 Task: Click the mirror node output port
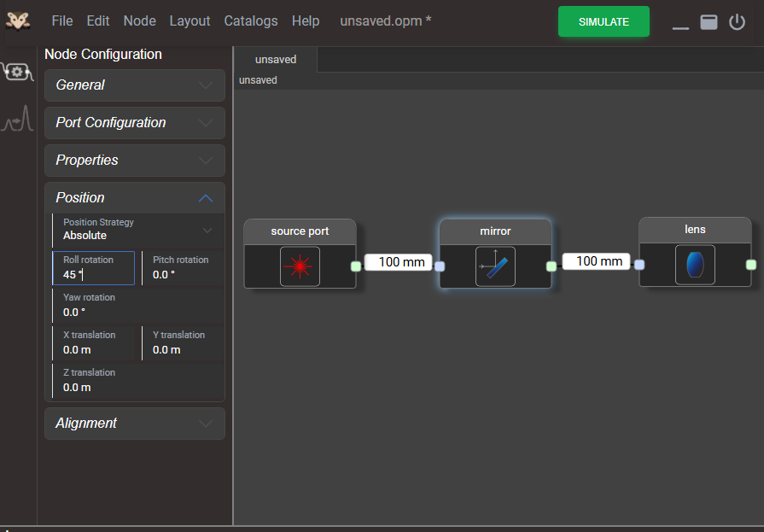[551, 266]
